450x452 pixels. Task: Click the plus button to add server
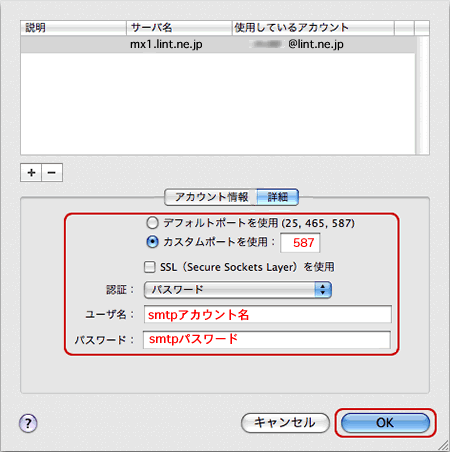(x=31, y=173)
